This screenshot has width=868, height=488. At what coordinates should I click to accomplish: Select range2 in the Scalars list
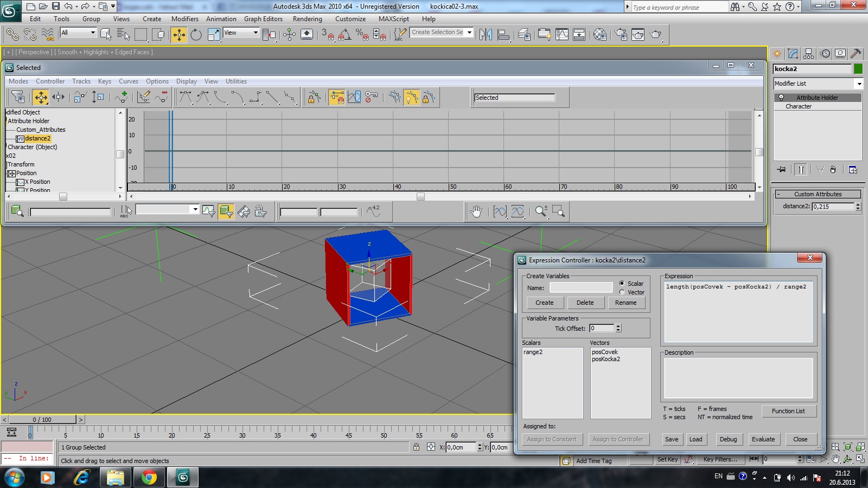533,352
